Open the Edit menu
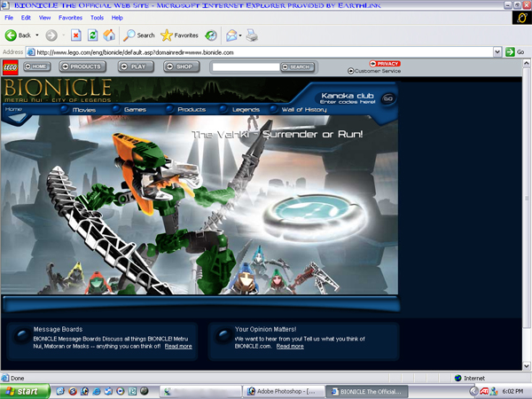The height and width of the screenshot is (399, 532). (x=26, y=18)
